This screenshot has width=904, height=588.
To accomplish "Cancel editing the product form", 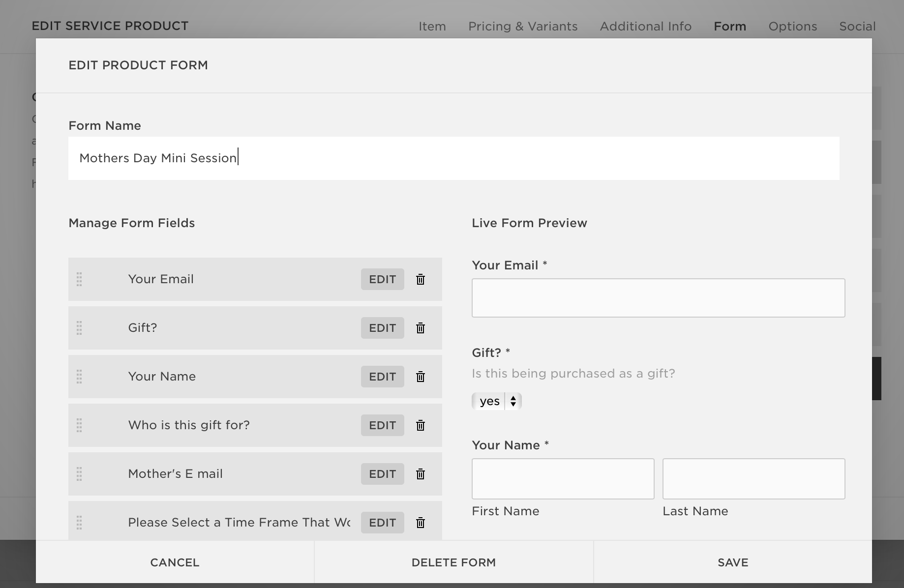I will [x=175, y=562].
